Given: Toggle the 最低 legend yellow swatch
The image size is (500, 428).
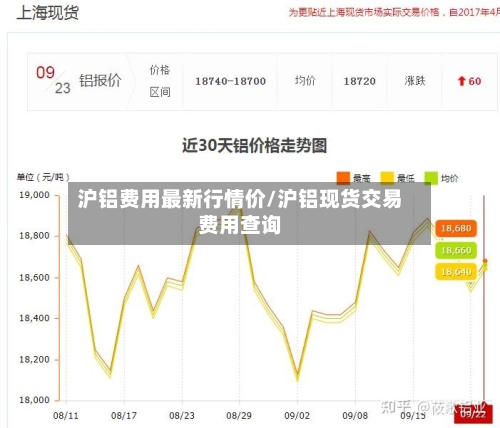Looking at the screenshot, I should coord(387,178).
